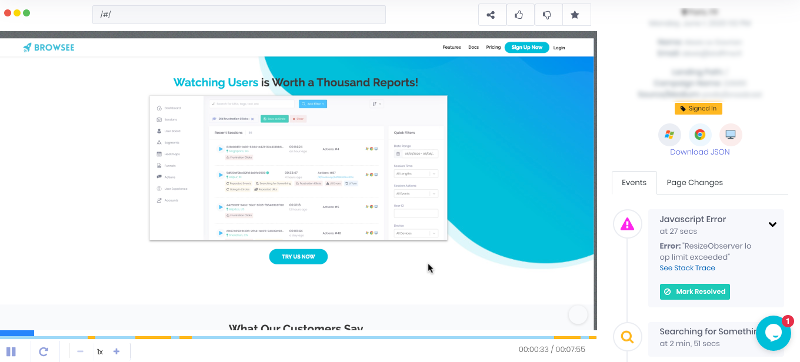Screen dimensions: 800x362
Task: Star this session as favorite
Action: (x=576, y=15)
